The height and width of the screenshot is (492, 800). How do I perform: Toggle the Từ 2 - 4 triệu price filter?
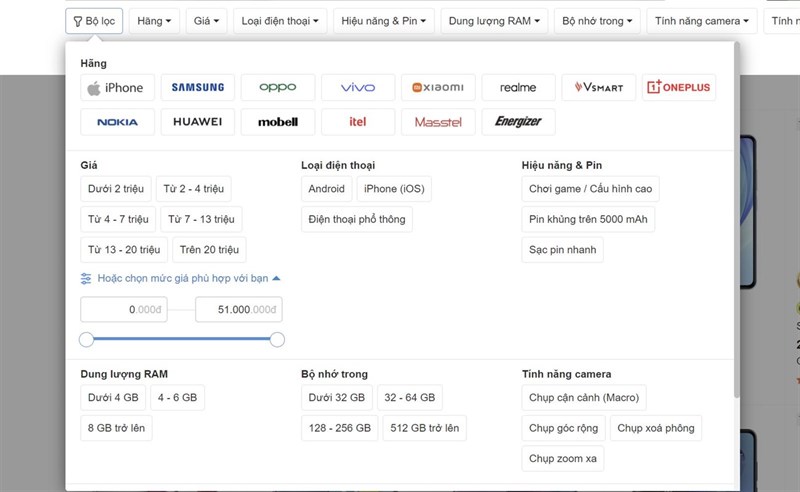tap(193, 189)
